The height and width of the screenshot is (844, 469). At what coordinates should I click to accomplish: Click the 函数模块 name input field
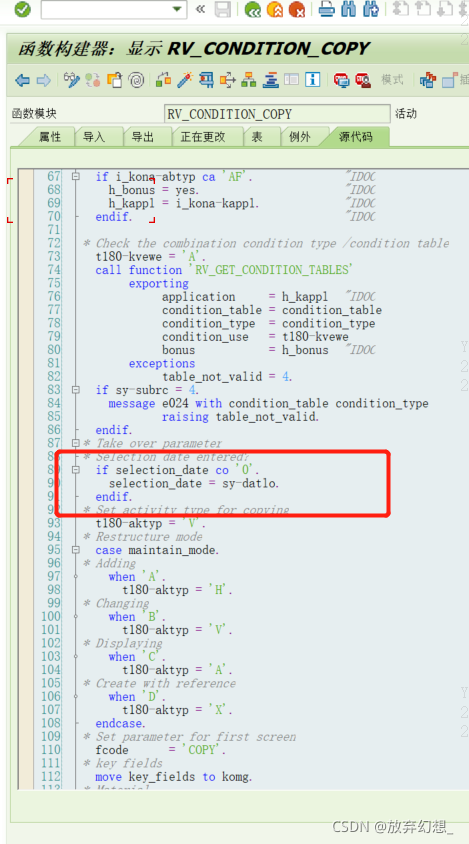click(x=277, y=114)
